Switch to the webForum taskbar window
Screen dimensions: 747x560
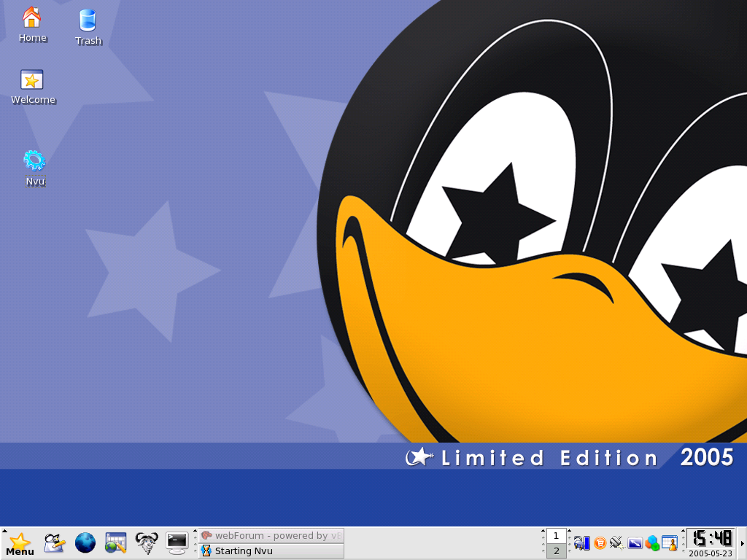[x=271, y=536]
